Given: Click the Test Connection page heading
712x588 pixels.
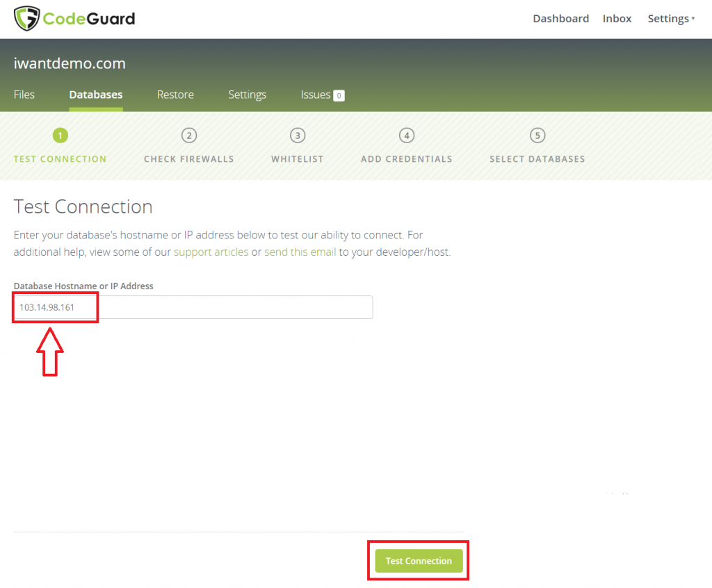Looking at the screenshot, I should pyautogui.click(x=83, y=206).
